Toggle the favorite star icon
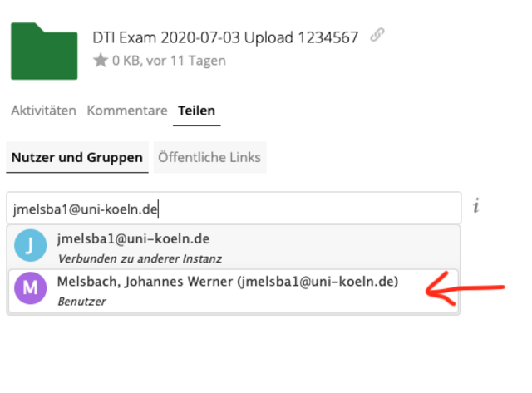532x393 pixels. click(x=101, y=61)
